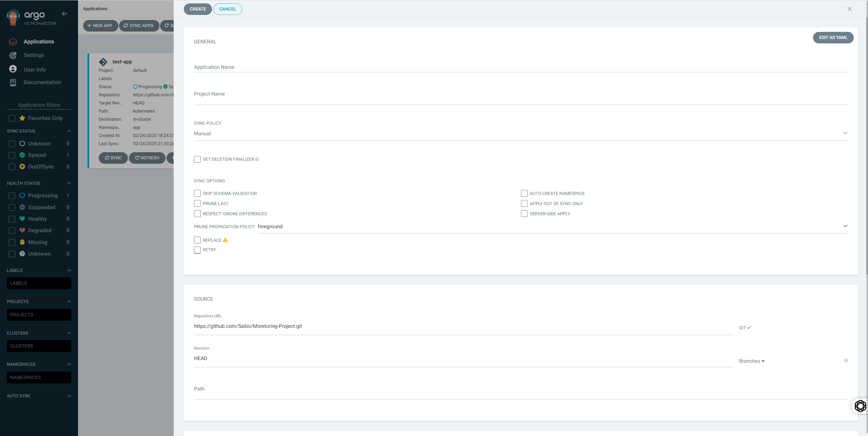Check the Auto-Create Namespace option

pyautogui.click(x=524, y=193)
